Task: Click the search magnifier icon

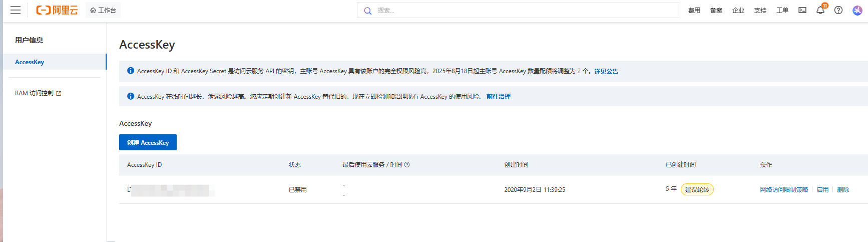Action: [367, 11]
